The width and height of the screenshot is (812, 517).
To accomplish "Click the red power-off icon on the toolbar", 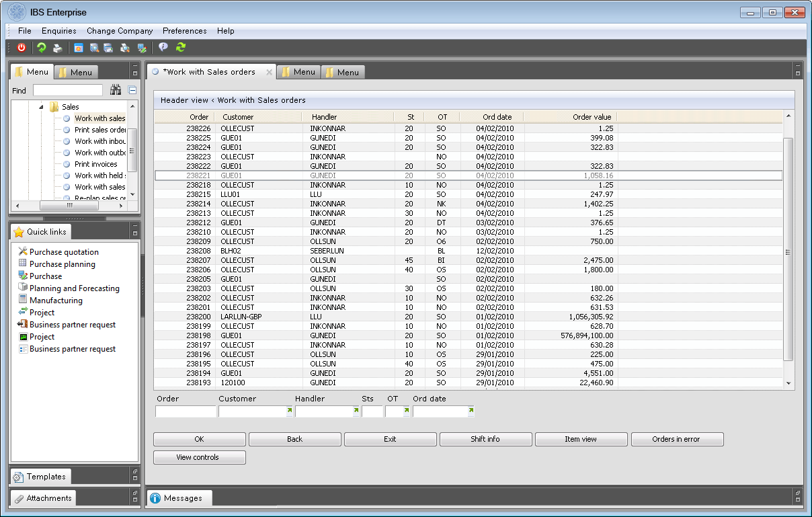I will [21, 48].
